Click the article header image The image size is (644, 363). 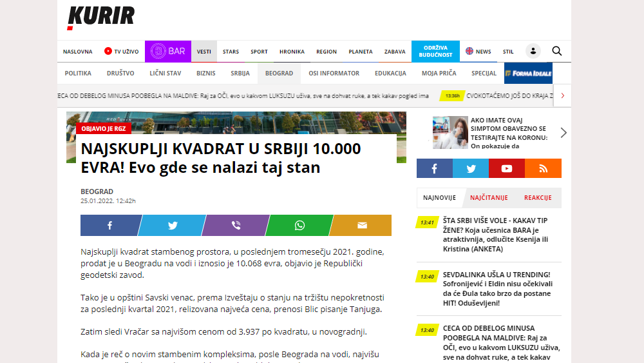click(x=236, y=123)
